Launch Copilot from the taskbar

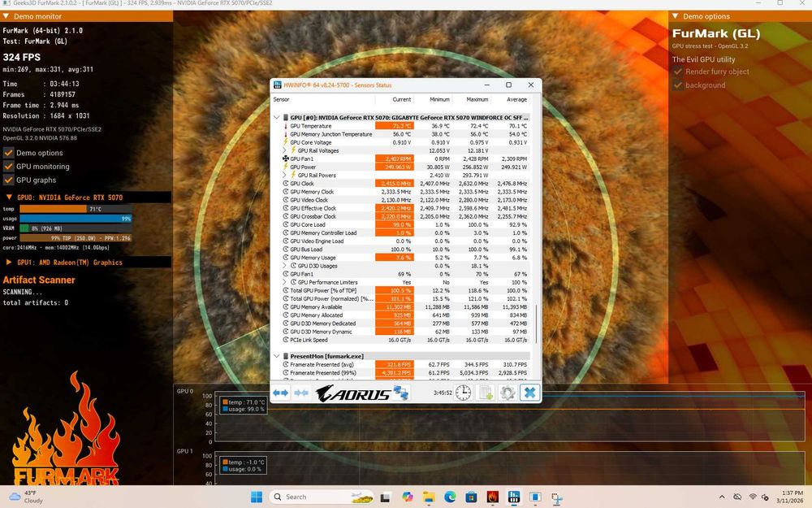point(408,497)
